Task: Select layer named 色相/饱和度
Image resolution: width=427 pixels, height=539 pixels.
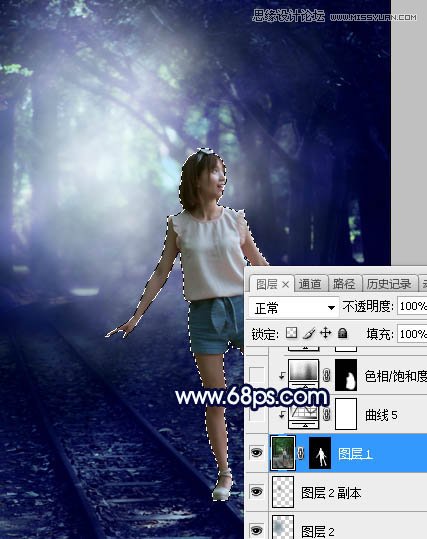Action: pos(395,376)
